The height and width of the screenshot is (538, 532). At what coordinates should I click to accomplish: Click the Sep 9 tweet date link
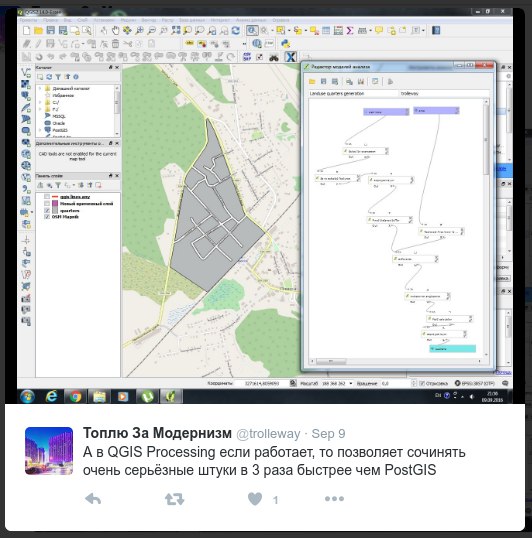pyautogui.click(x=328, y=434)
